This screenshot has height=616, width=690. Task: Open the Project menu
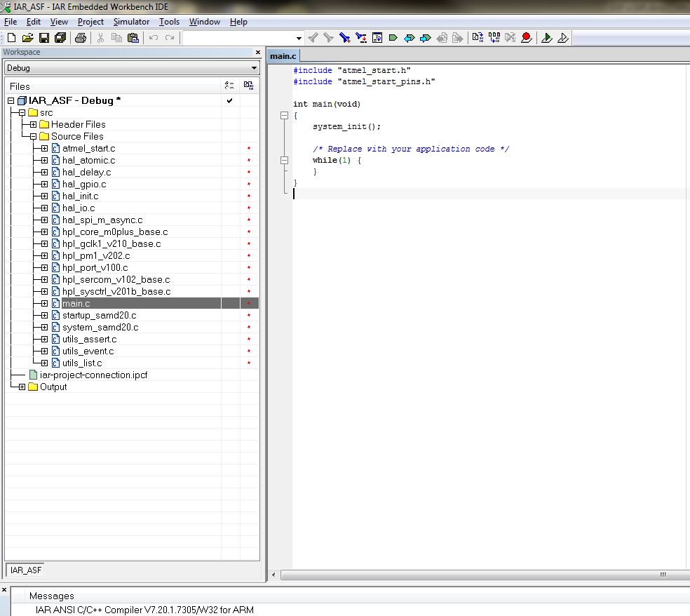coord(90,22)
